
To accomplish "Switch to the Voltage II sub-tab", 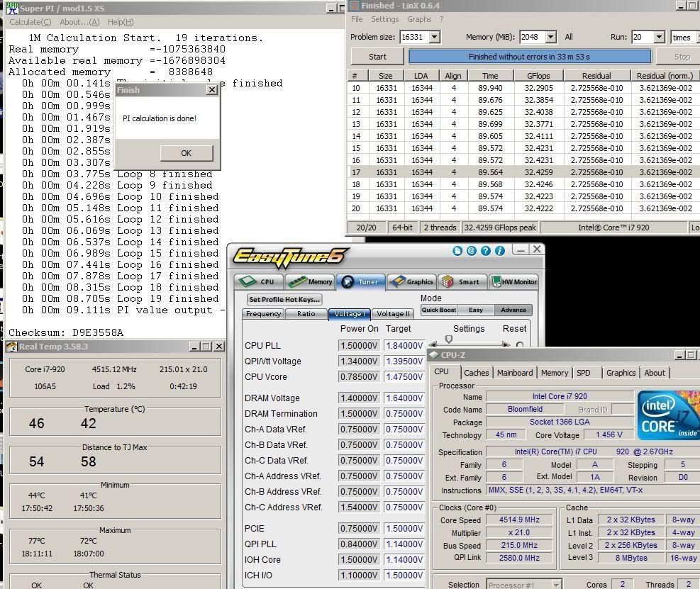I will coord(393,314).
